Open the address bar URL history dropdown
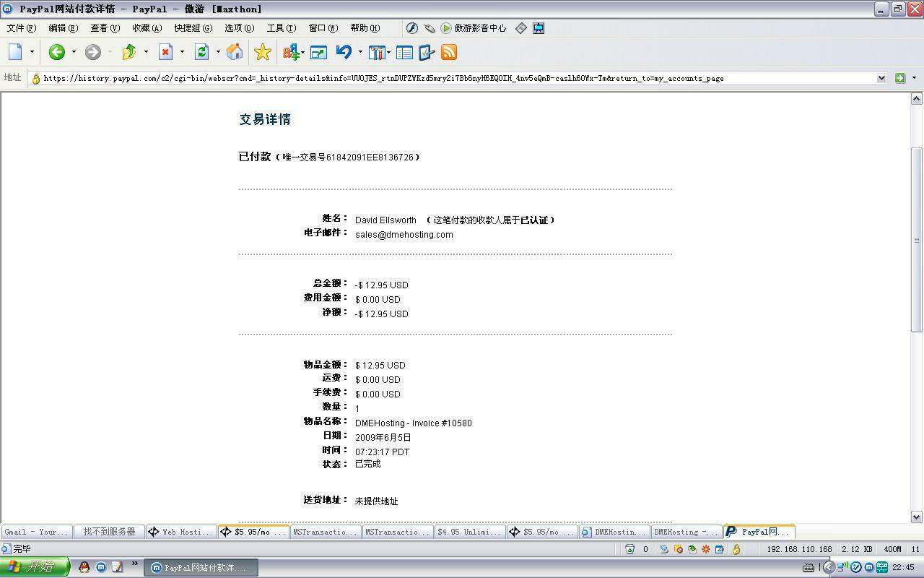 [x=881, y=78]
